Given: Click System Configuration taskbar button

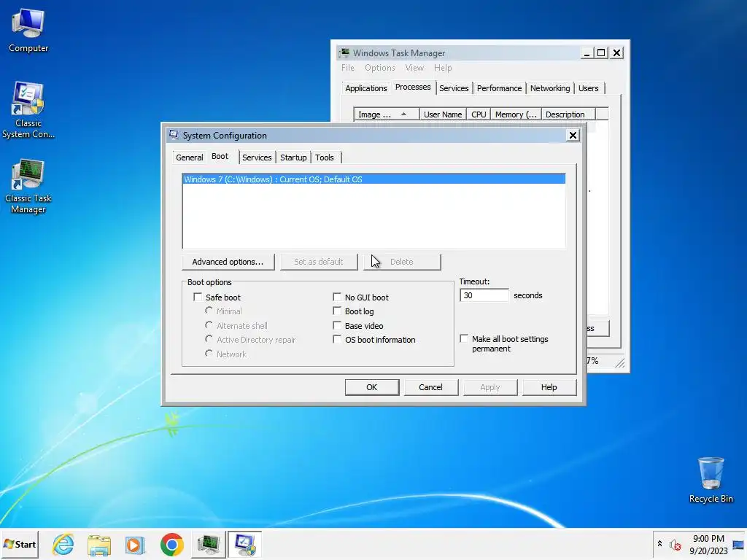Looking at the screenshot, I should (x=244, y=544).
